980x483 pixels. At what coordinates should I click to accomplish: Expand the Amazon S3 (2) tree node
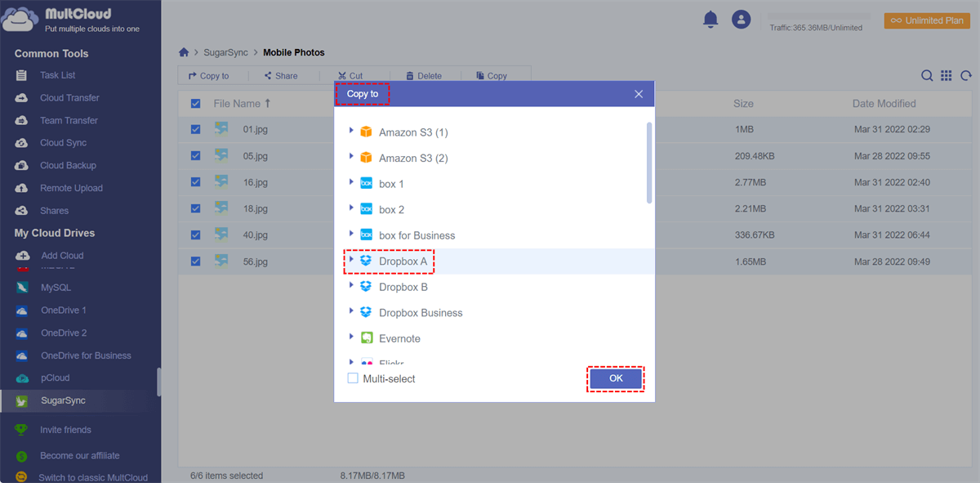(351, 157)
